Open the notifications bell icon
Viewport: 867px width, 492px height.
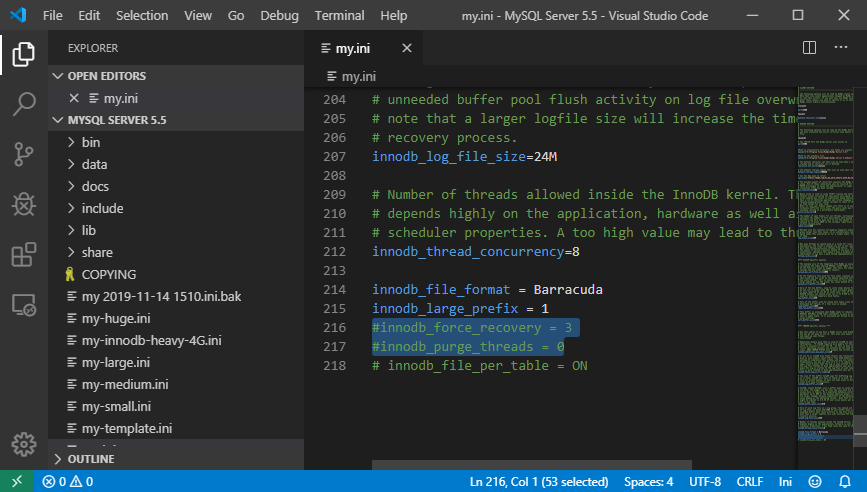(845, 481)
